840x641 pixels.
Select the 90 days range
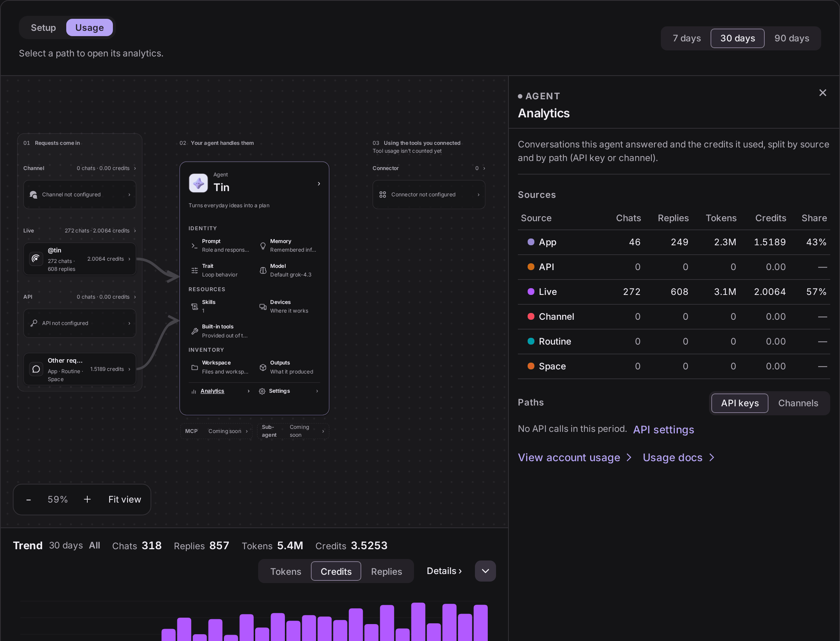tap(791, 38)
